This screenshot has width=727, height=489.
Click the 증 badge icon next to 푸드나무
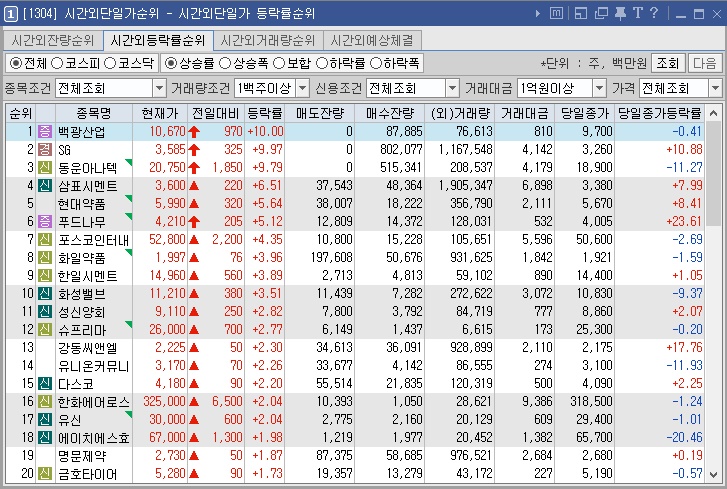(x=45, y=221)
